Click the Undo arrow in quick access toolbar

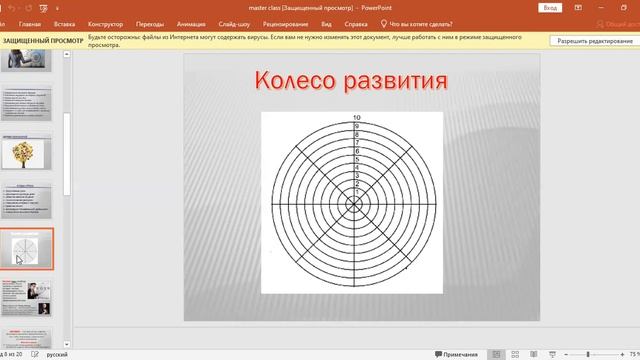click(x=12, y=8)
